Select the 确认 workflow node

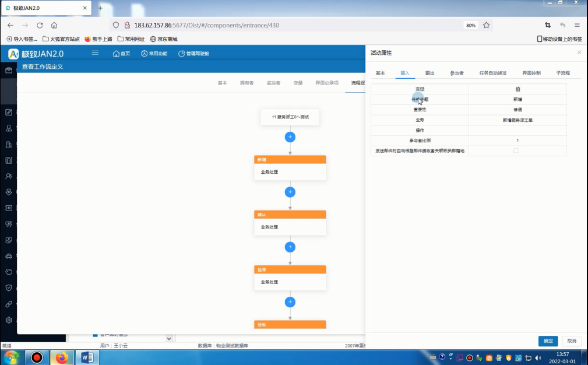pos(290,223)
